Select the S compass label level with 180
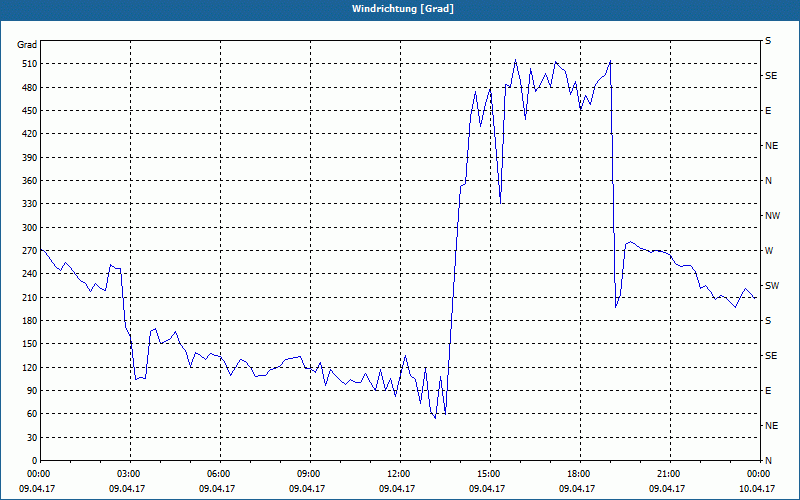The width and height of the screenshot is (800, 500). point(768,320)
